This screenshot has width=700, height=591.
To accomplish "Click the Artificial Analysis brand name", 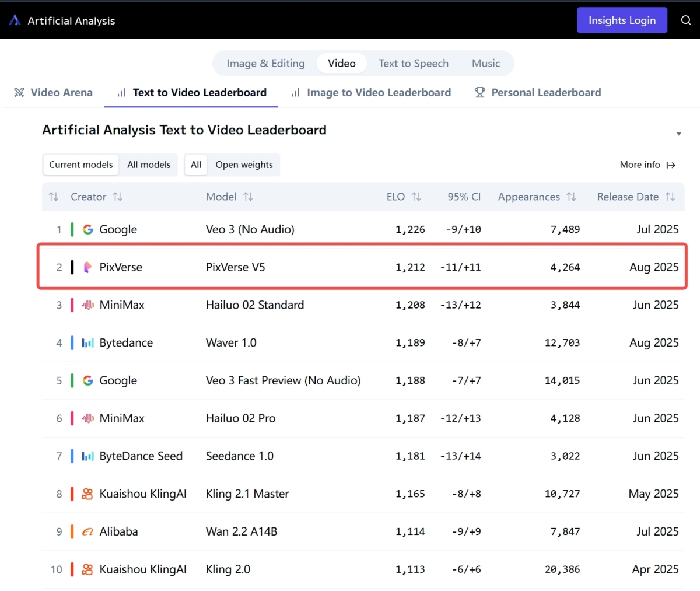I will click(x=71, y=20).
